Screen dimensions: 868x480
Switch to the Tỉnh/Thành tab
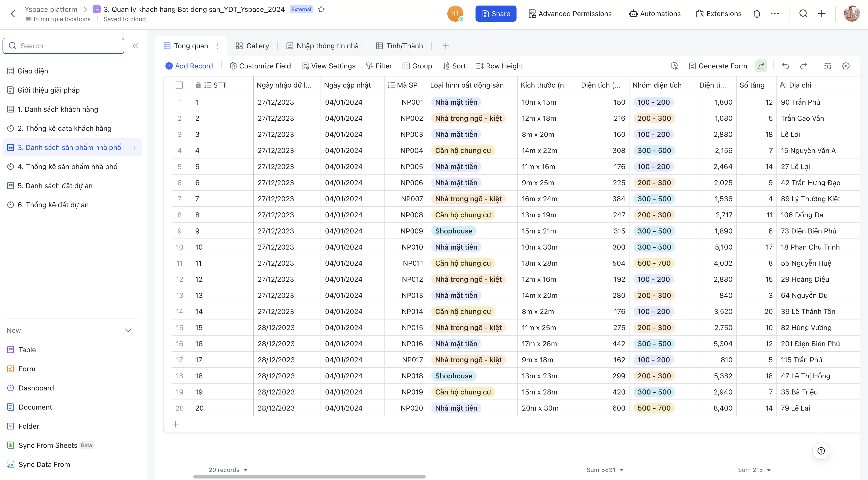(x=399, y=46)
